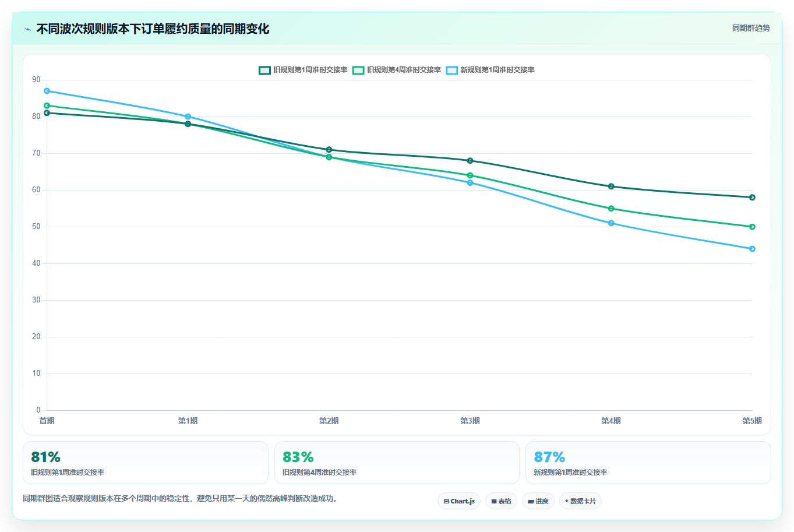Open the 87% 新规则第1周 stat card
The height and width of the screenshot is (532, 794).
[x=648, y=463]
